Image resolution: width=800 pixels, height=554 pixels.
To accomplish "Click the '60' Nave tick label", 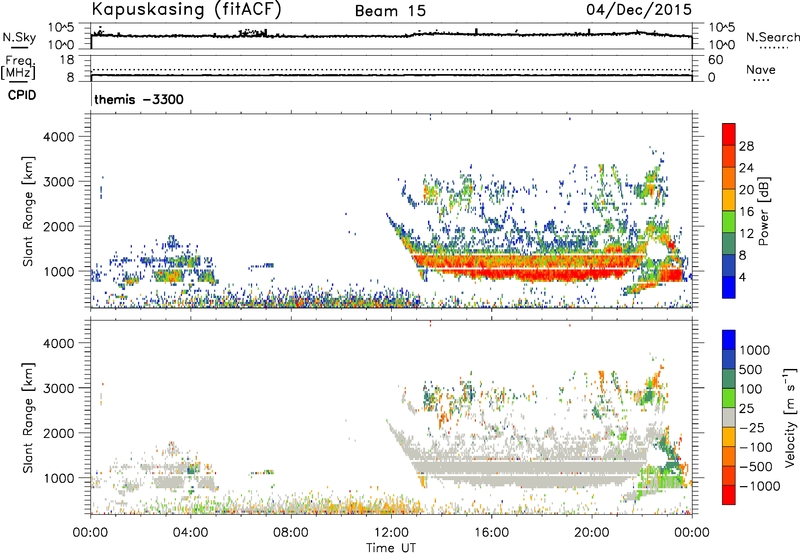I will click(x=715, y=60).
